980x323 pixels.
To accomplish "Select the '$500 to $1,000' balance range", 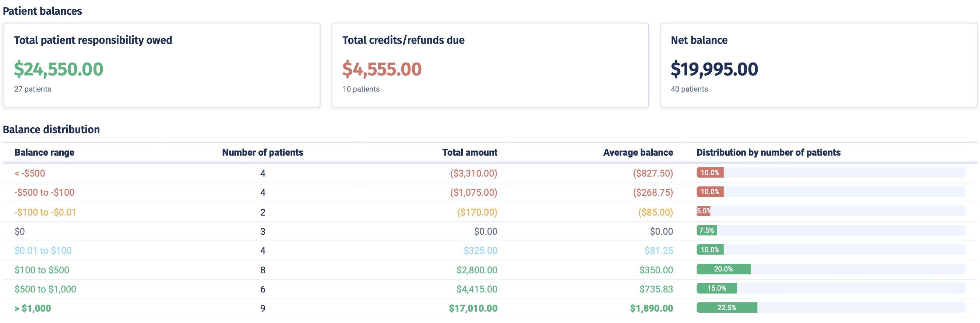I will [45, 289].
